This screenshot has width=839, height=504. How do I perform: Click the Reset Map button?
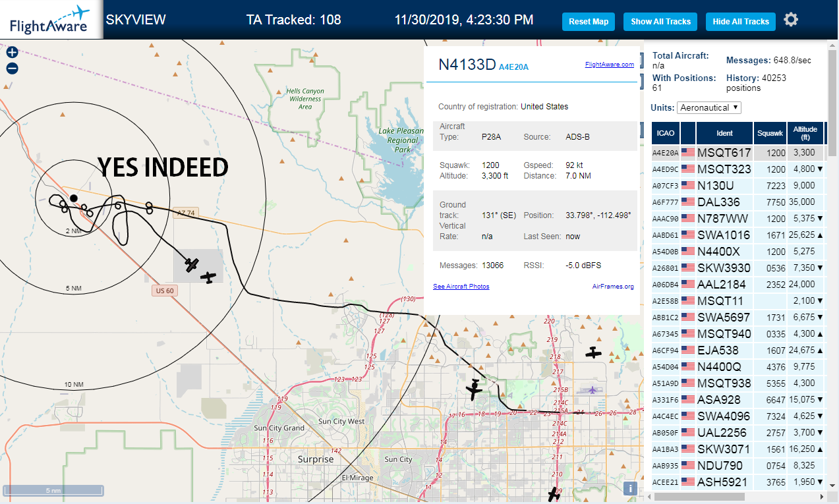pos(589,21)
